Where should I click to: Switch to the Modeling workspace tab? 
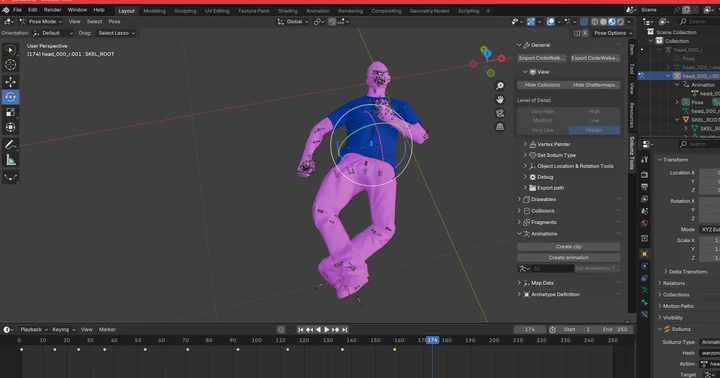click(x=154, y=11)
